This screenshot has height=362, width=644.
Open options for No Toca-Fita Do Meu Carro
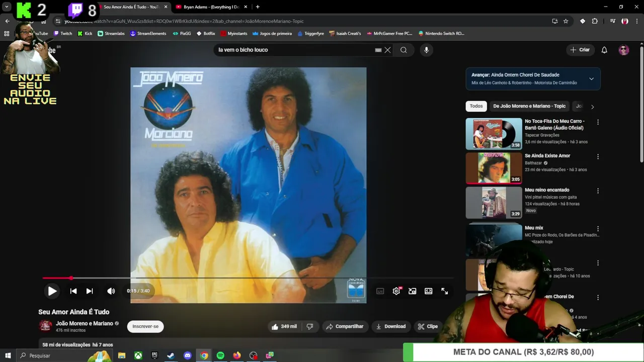598,122
